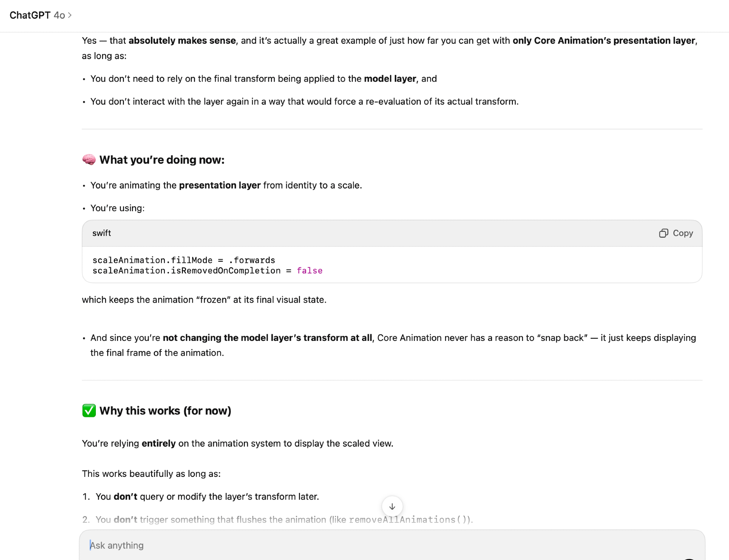
Task: Click the copy icon in code block
Action: tap(663, 233)
